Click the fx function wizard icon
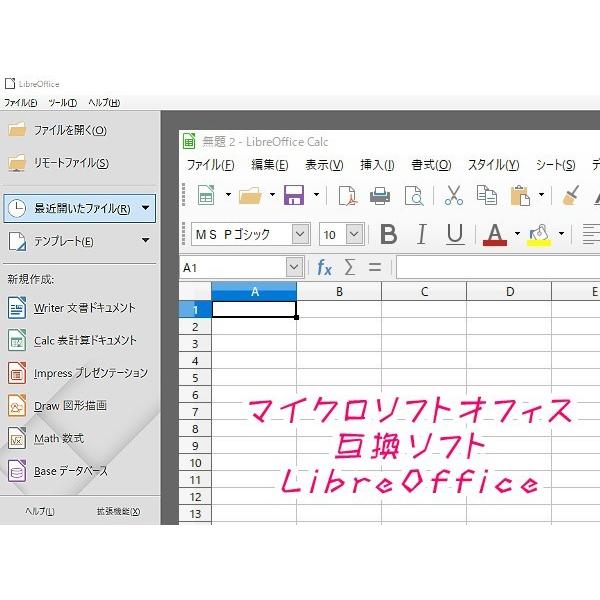The height and width of the screenshot is (600, 600). (324, 267)
